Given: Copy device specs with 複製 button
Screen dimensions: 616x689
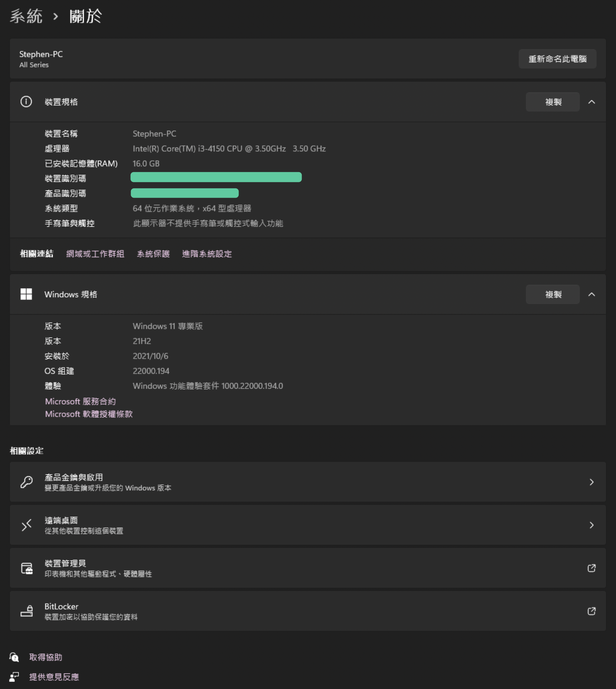Looking at the screenshot, I should tap(553, 102).
